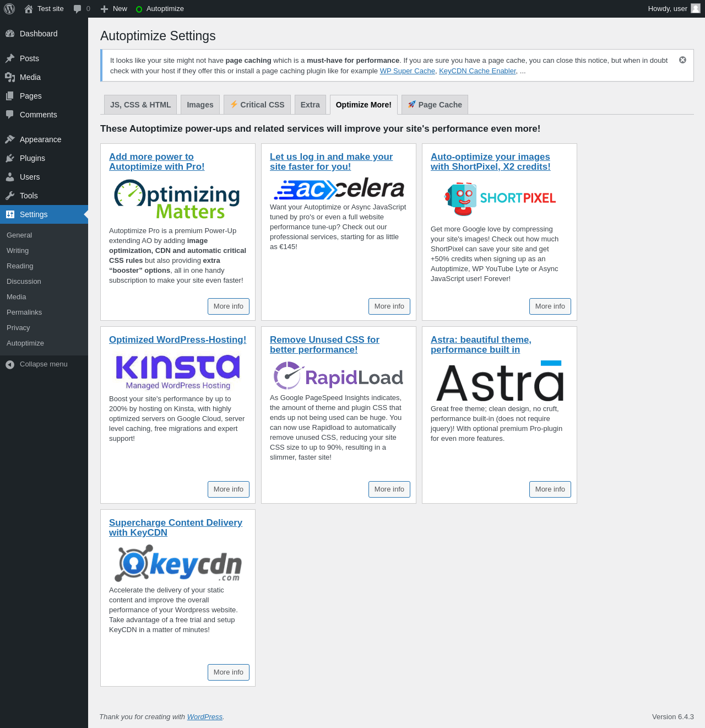Click More info on the KeyCDN card
Viewport: 705px width, 728px height.
coord(229,672)
